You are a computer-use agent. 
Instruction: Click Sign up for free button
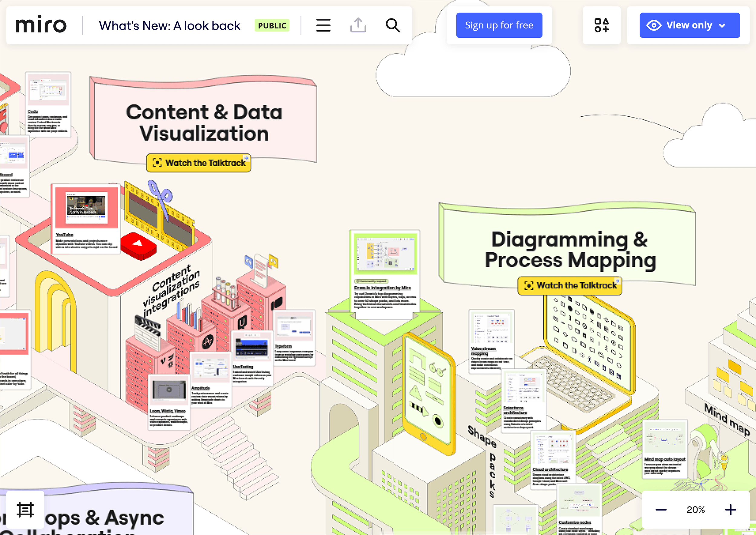(x=499, y=25)
